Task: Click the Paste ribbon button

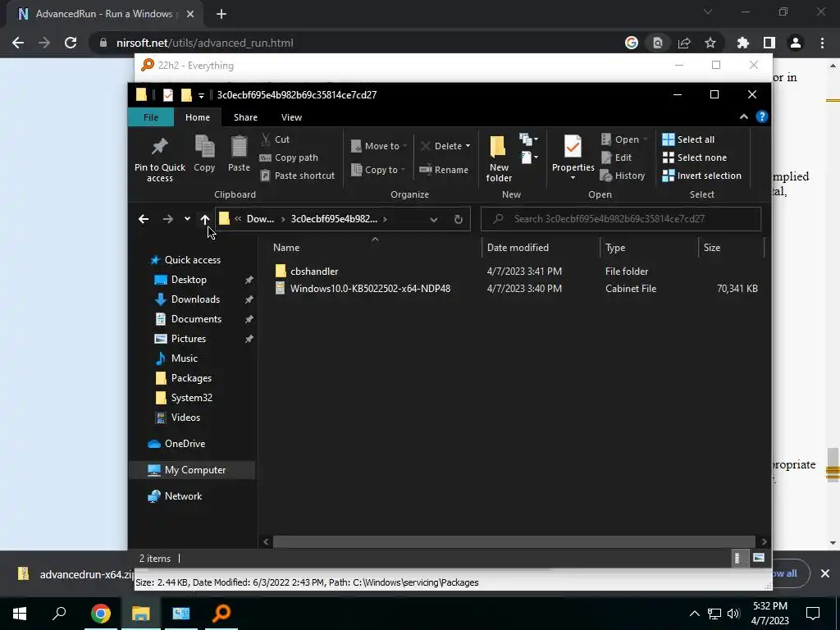Action: (x=239, y=153)
